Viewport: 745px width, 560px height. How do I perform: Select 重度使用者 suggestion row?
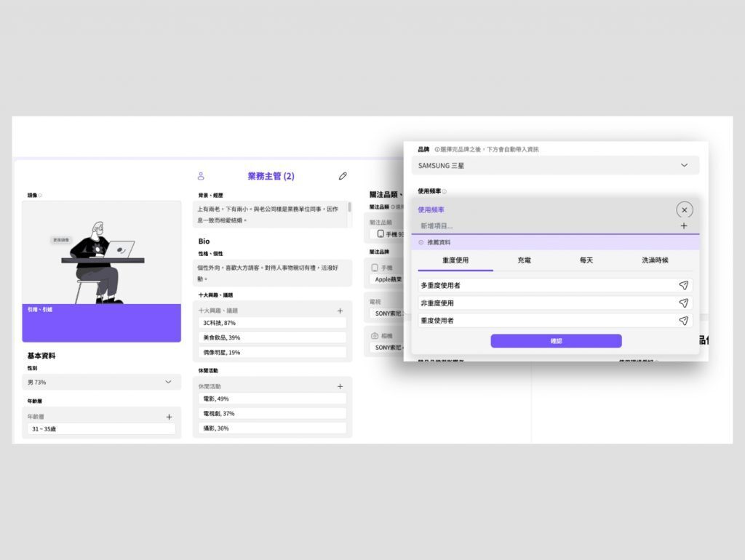[555, 321]
